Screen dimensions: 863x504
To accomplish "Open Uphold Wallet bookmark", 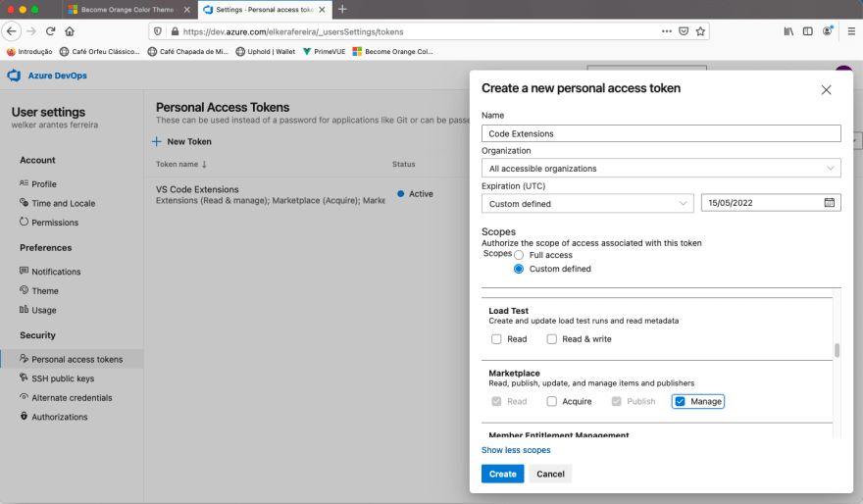I will pyautogui.click(x=266, y=52).
